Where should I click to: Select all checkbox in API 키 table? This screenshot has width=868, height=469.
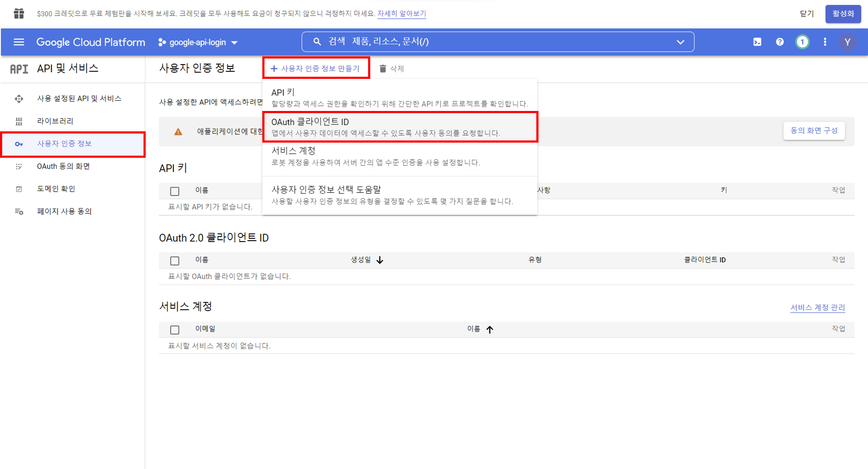tap(175, 191)
